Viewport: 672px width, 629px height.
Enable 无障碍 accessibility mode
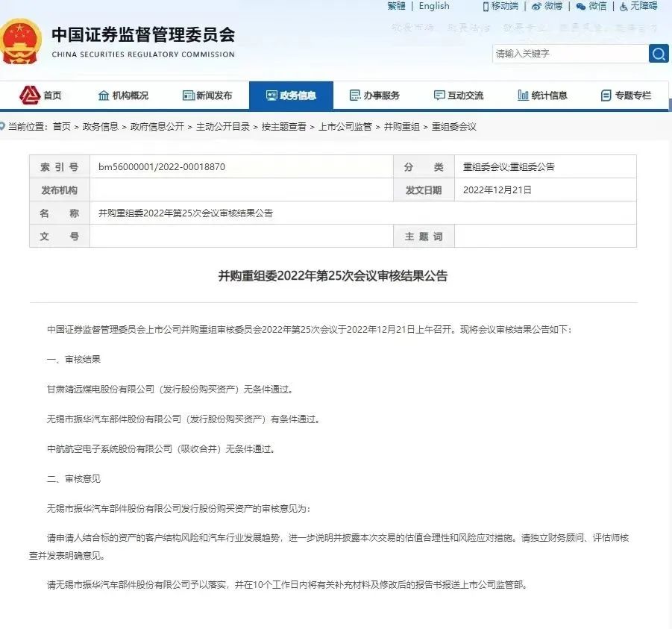click(638, 7)
